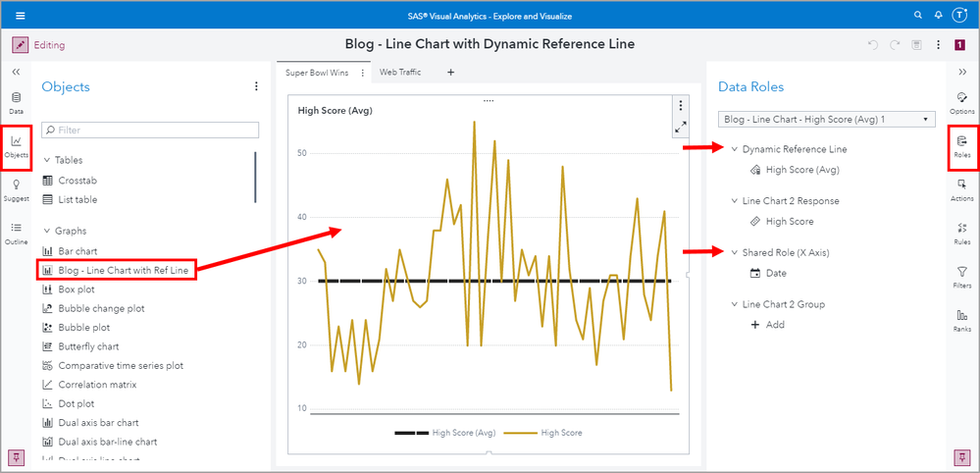Screen dimensions: 980x473
Task: Open the Roles pane
Action: (962, 147)
